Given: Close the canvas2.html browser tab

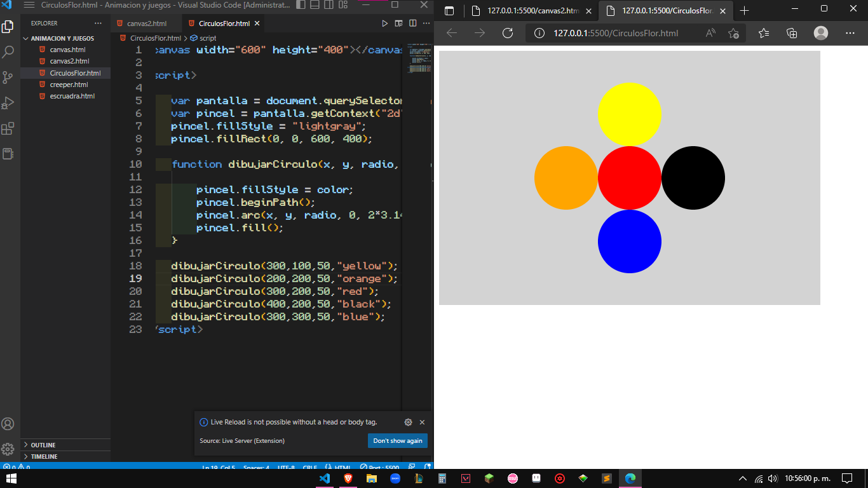Looking at the screenshot, I should coord(588,11).
